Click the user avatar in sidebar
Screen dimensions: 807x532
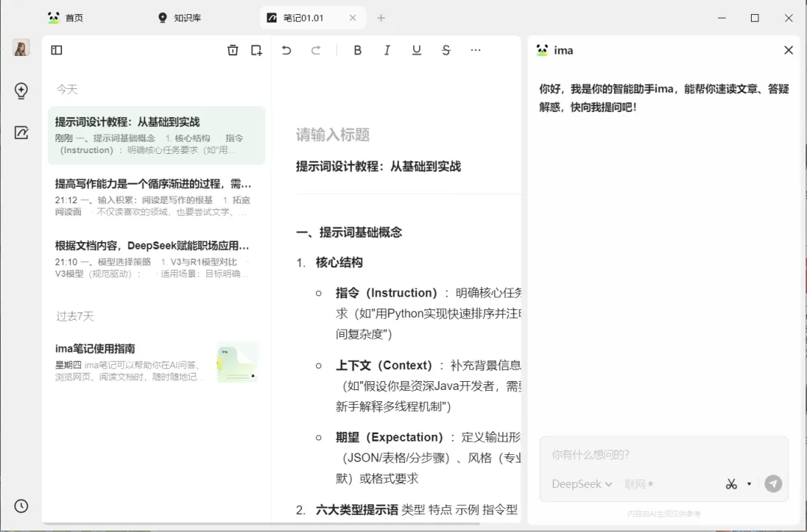pos(21,47)
